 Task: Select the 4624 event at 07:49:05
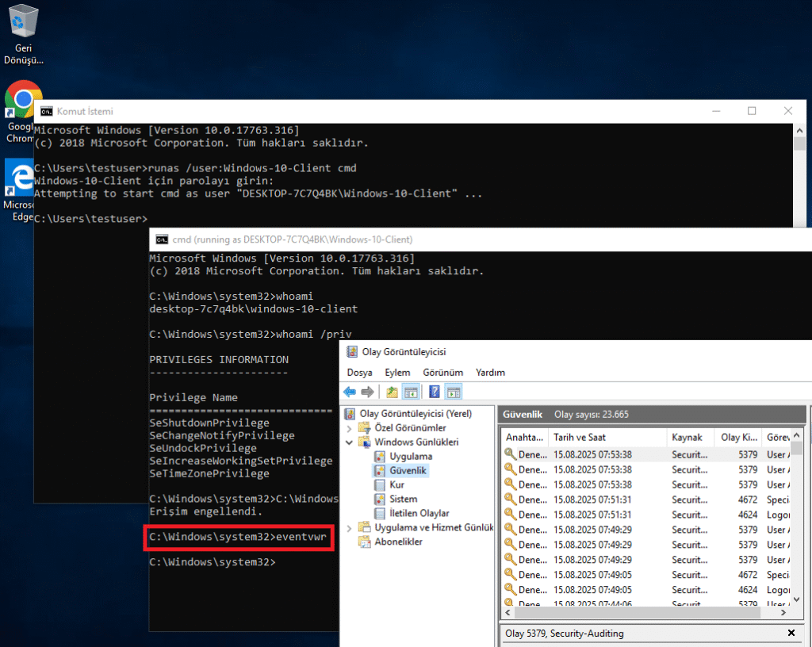click(x=646, y=590)
